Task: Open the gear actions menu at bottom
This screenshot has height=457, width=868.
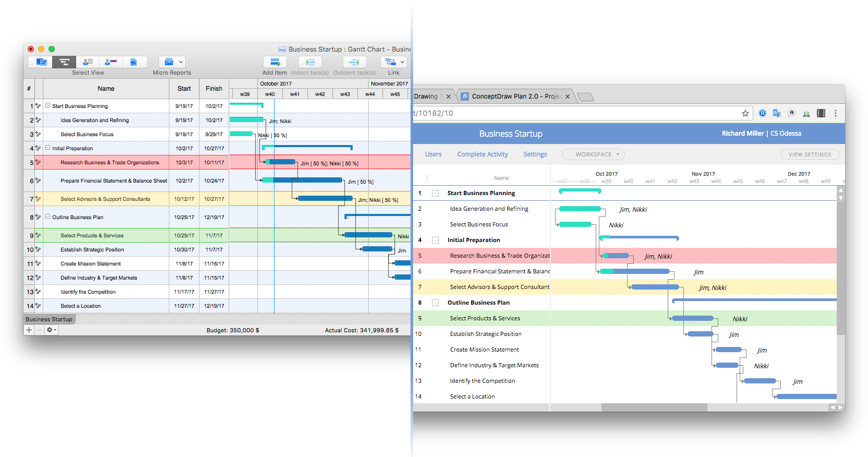Action: click(x=51, y=330)
